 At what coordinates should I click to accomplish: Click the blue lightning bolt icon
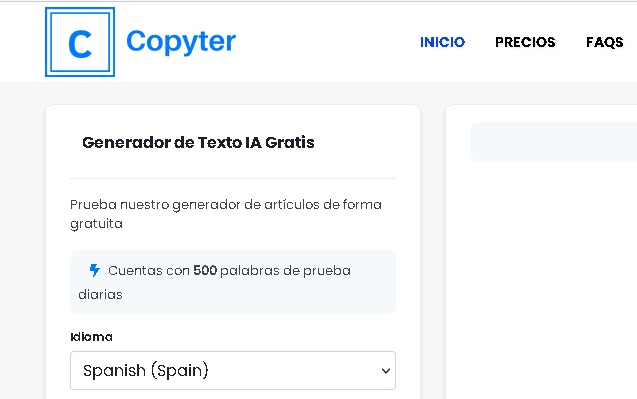[x=95, y=270]
